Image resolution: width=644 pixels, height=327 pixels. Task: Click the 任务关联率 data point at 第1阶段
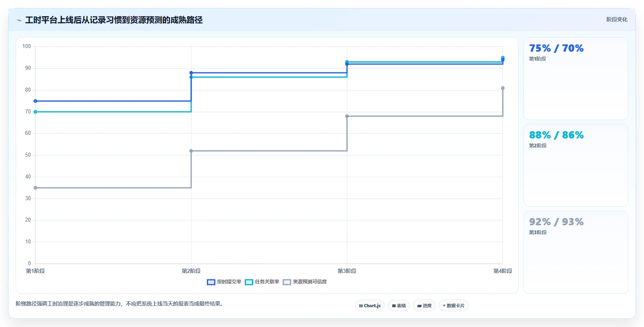(x=35, y=112)
